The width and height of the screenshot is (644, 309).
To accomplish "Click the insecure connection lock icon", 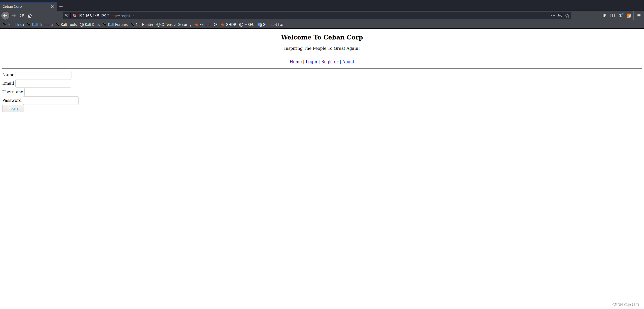I will (74, 16).
